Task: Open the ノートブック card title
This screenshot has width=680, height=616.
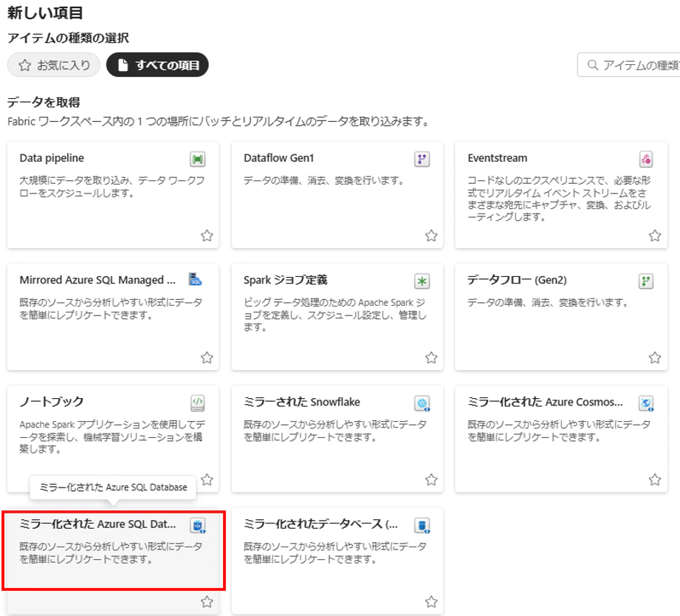Action: 51,402
